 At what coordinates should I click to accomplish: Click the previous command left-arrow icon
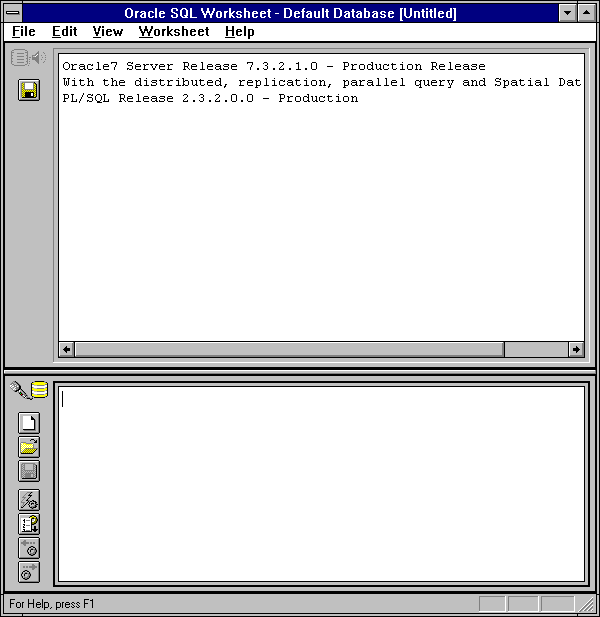tap(29, 548)
